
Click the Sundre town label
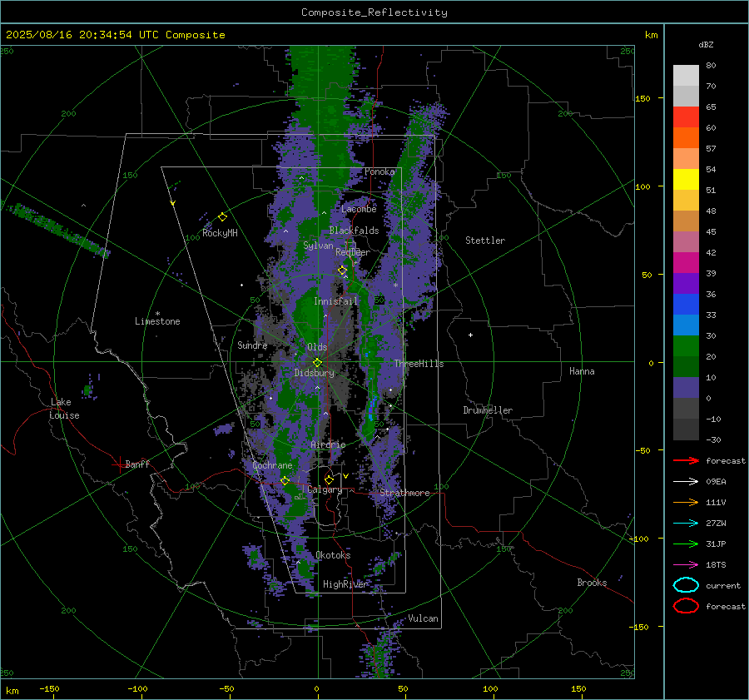[252, 345]
